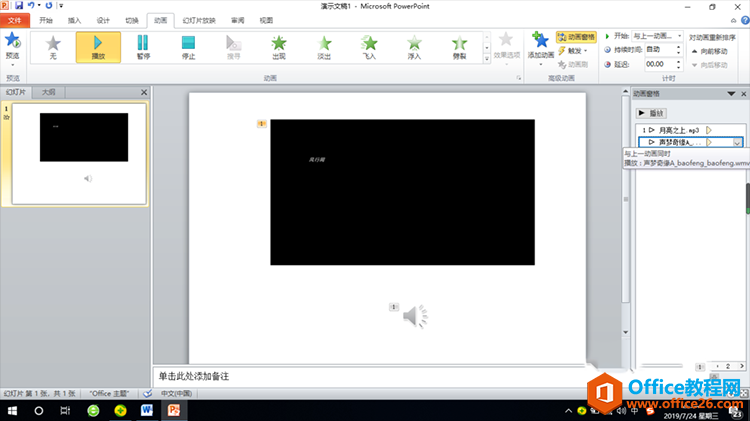Select the 劈裂 (Split) animation effect
This screenshot has height=421, width=750.
point(459,47)
